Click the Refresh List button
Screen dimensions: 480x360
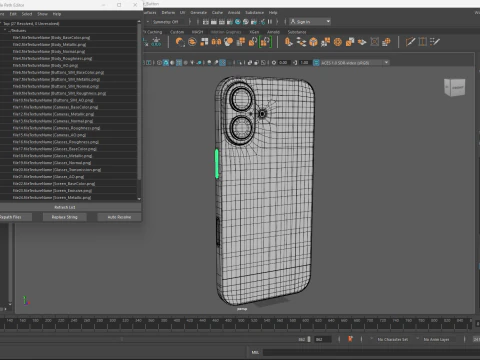(65, 207)
